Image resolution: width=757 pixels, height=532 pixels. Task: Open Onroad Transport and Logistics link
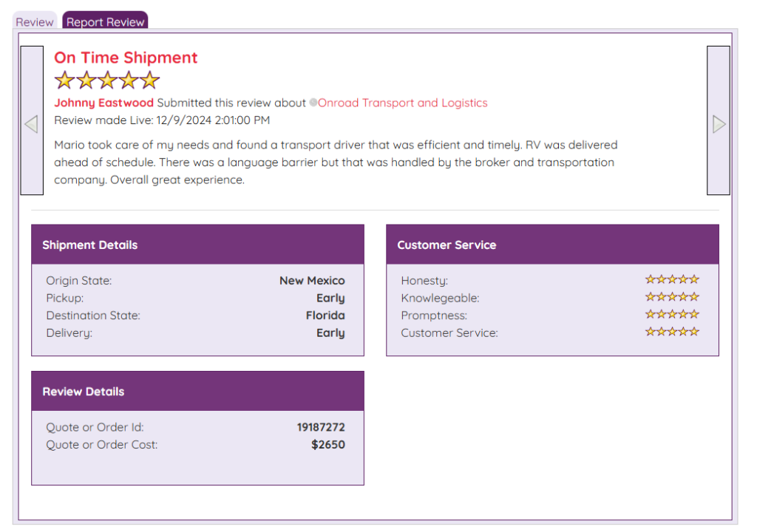(403, 103)
